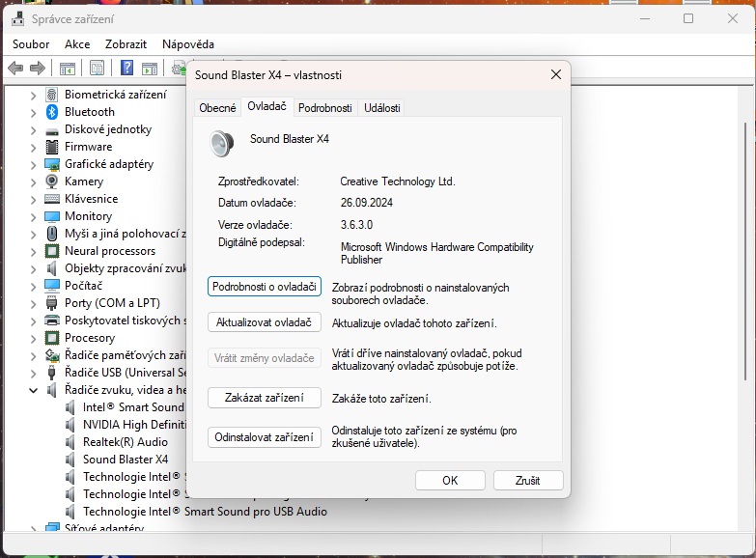Cancel the dialog with Zrušit
The image size is (756, 558).
pos(527,481)
